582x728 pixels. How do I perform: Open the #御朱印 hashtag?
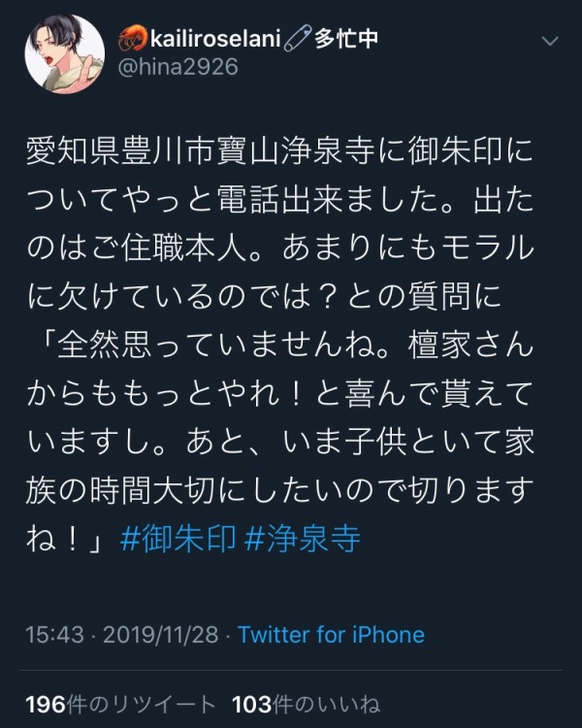pyautogui.click(x=178, y=540)
